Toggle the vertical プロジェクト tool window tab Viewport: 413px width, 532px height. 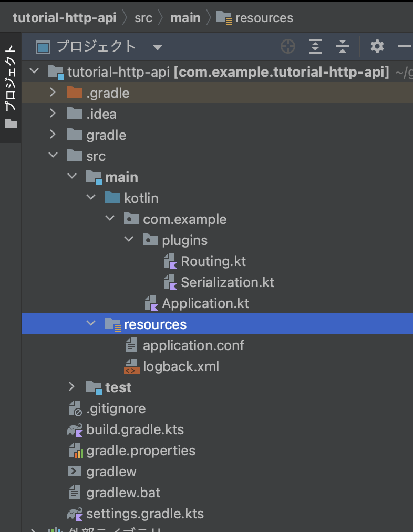[x=11, y=87]
